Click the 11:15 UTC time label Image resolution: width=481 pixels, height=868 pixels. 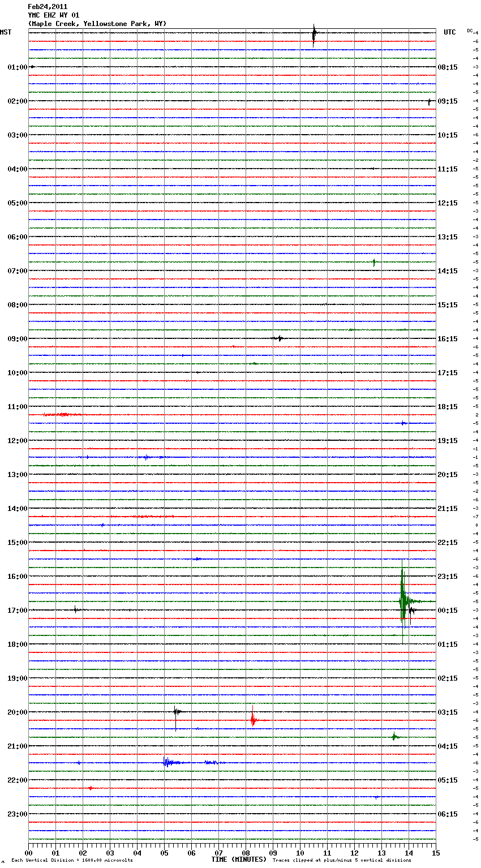[448, 169]
